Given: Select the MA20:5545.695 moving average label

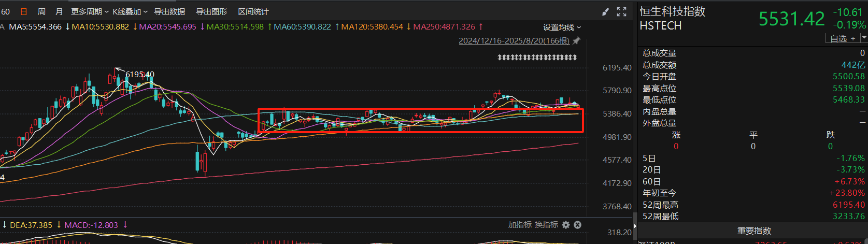Looking at the screenshot, I should coord(168,26).
